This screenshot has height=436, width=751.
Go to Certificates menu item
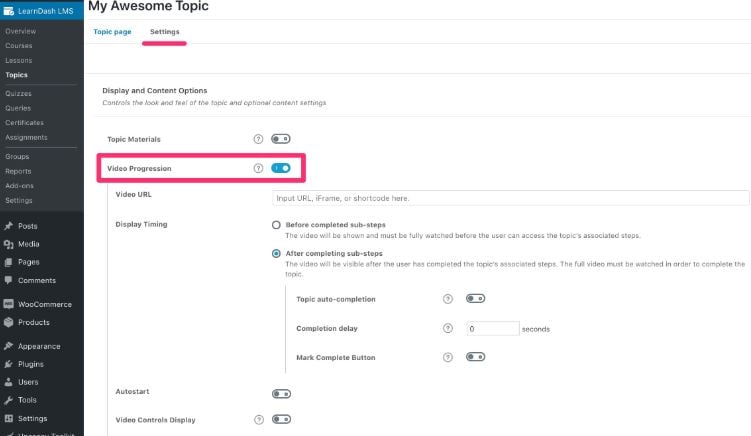tap(24, 123)
